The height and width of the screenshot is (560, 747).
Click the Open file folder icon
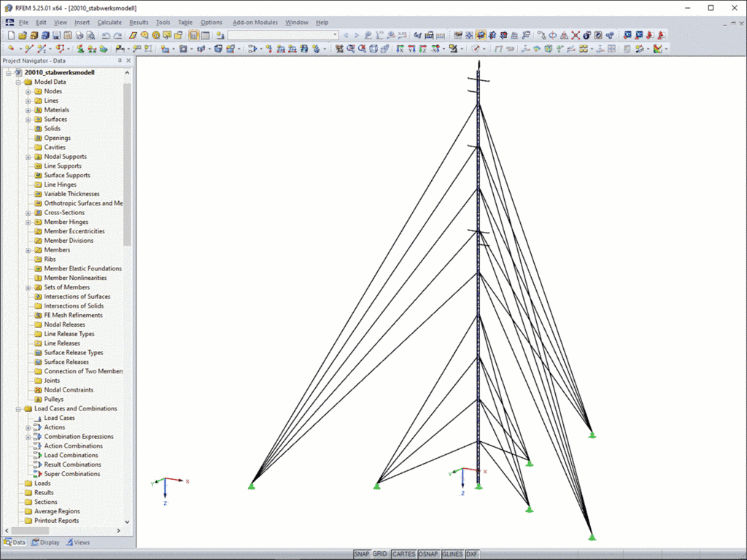tap(23, 35)
